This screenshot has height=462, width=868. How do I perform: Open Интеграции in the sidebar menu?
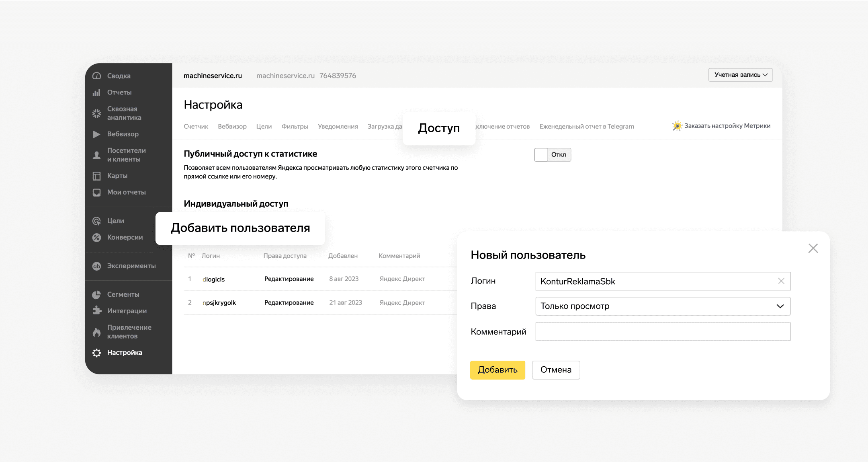[127, 311]
